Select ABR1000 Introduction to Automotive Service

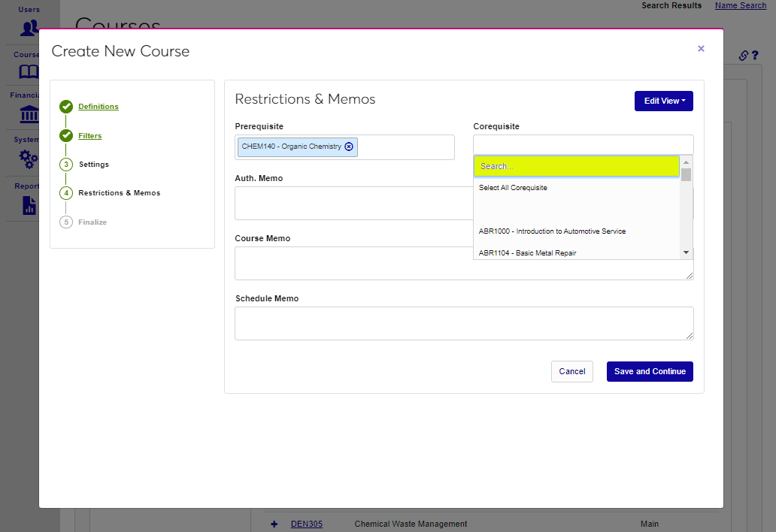click(x=552, y=231)
